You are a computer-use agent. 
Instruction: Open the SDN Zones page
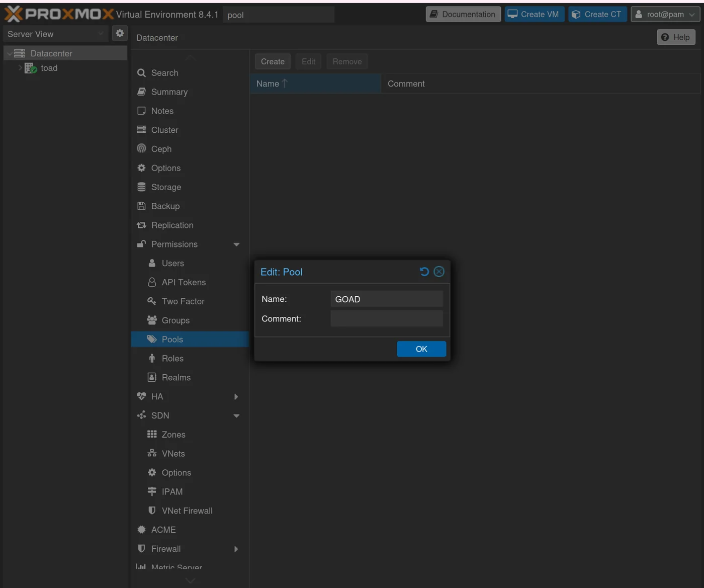tap(173, 435)
